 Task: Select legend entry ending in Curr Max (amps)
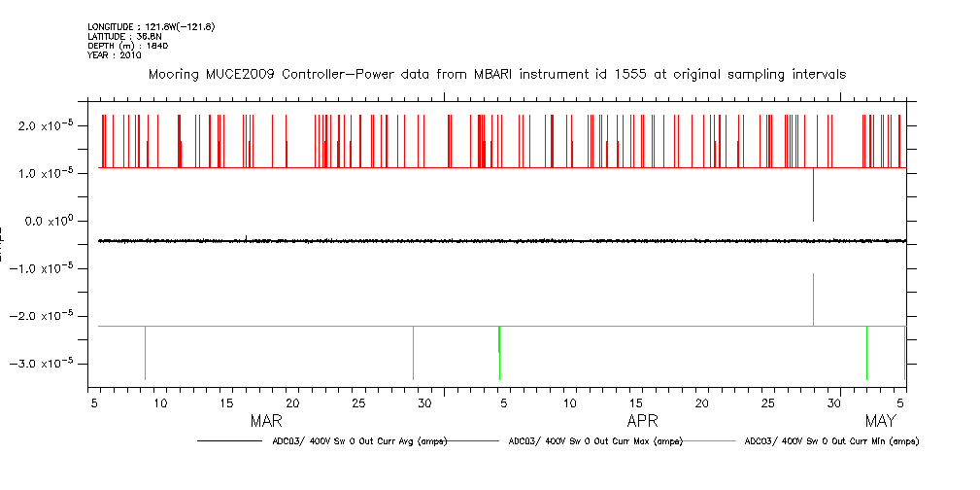595,441
